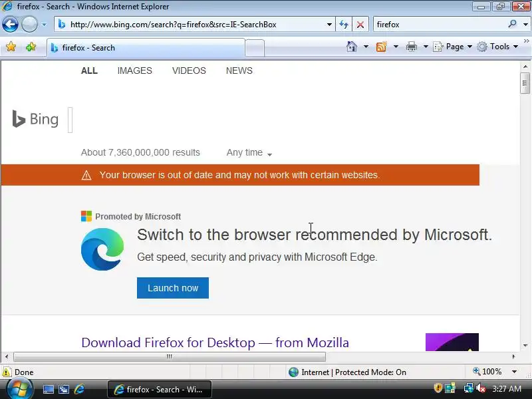Open a new blank tab

coord(255,48)
